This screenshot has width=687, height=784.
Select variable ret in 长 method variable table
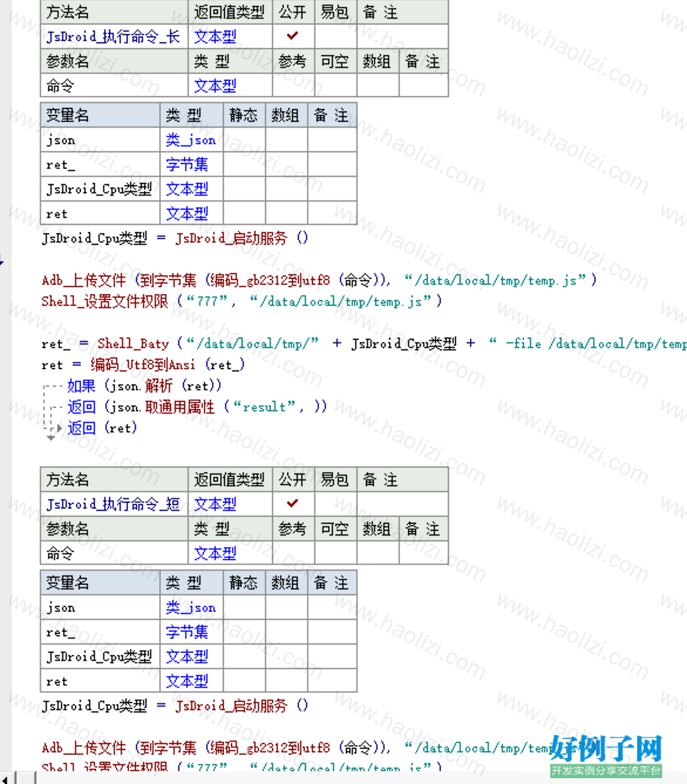coord(57,214)
